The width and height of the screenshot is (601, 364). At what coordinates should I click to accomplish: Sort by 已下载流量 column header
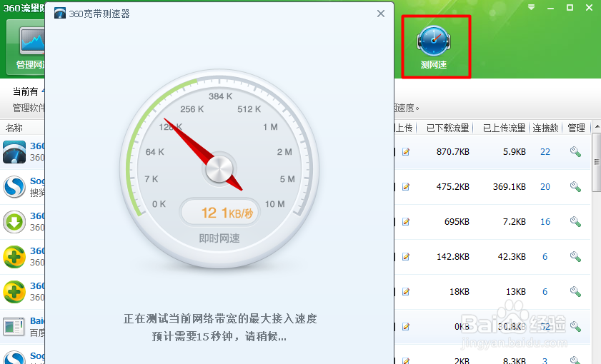pyautogui.click(x=447, y=128)
